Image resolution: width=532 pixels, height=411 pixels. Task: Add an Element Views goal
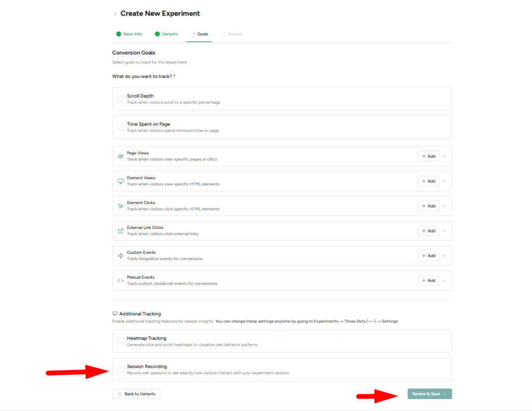click(428, 181)
